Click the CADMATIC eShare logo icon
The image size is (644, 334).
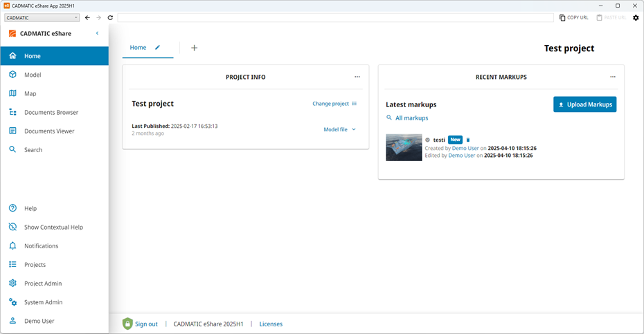pos(12,34)
